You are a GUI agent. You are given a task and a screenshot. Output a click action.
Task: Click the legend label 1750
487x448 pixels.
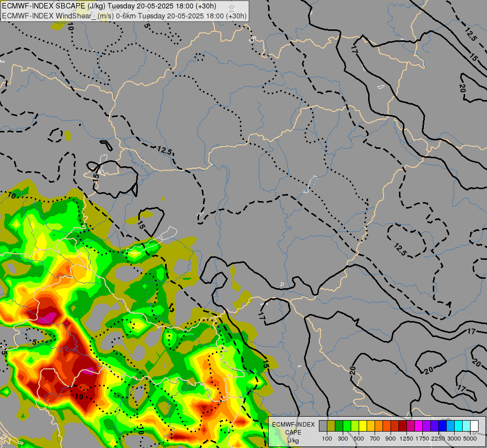tap(422, 439)
